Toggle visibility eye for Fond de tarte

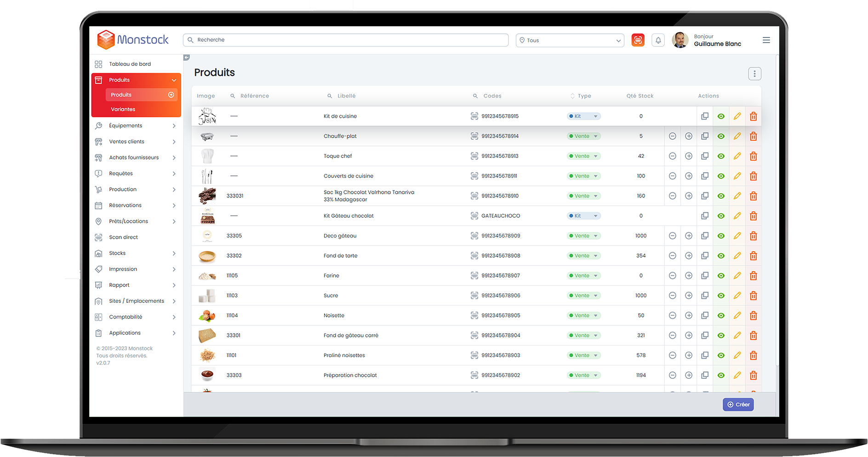(x=721, y=255)
